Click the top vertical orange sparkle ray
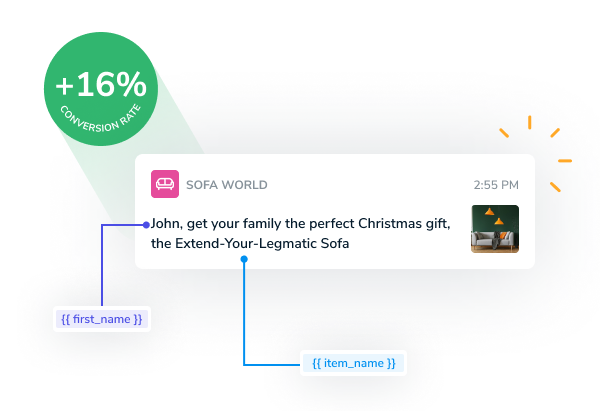 point(530,122)
